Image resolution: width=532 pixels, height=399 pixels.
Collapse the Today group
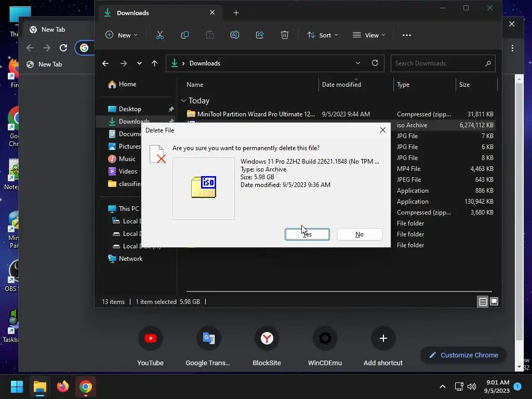tap(183, 100)
